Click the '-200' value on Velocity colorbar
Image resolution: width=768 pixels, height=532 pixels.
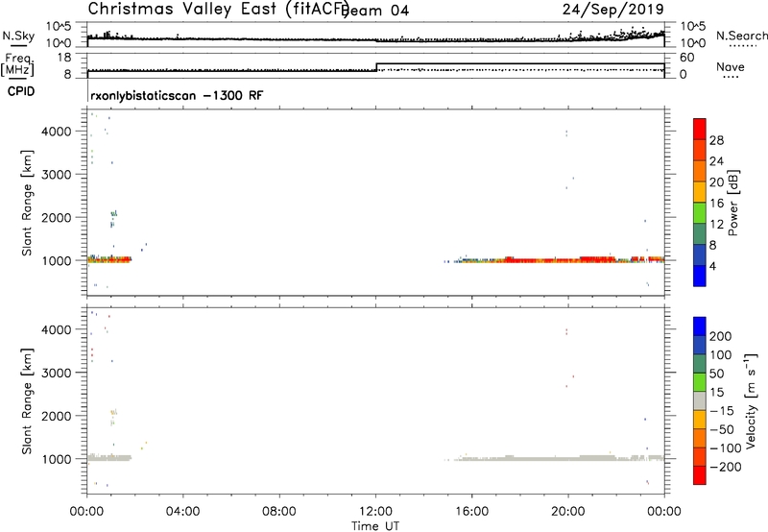(x=726, y=467)
